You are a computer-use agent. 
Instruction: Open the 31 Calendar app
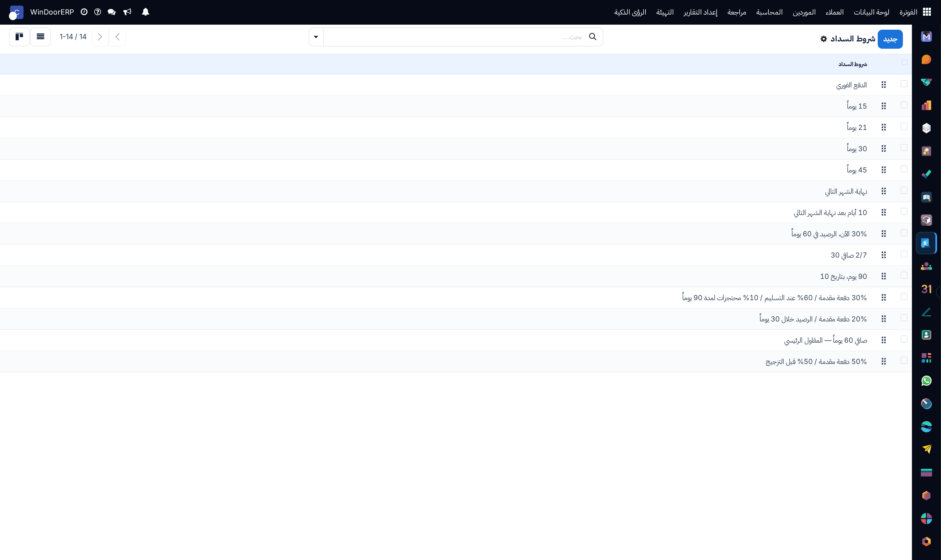click(926, 289)
